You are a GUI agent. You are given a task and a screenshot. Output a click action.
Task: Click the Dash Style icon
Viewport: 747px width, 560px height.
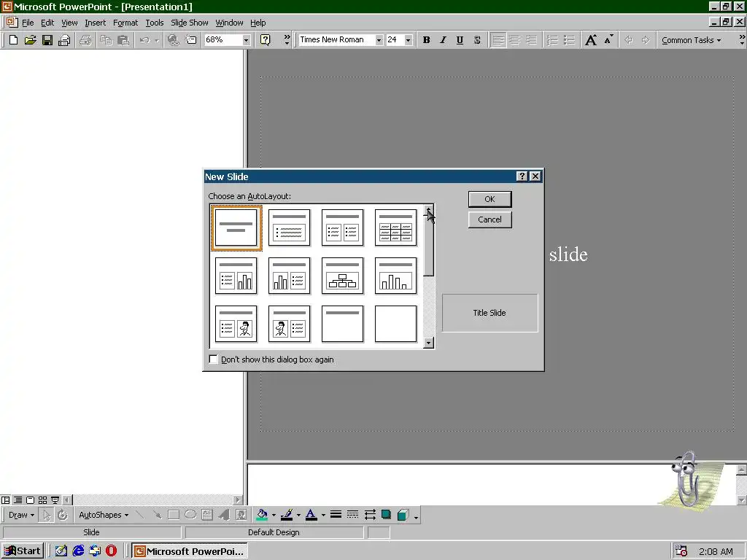352,515
